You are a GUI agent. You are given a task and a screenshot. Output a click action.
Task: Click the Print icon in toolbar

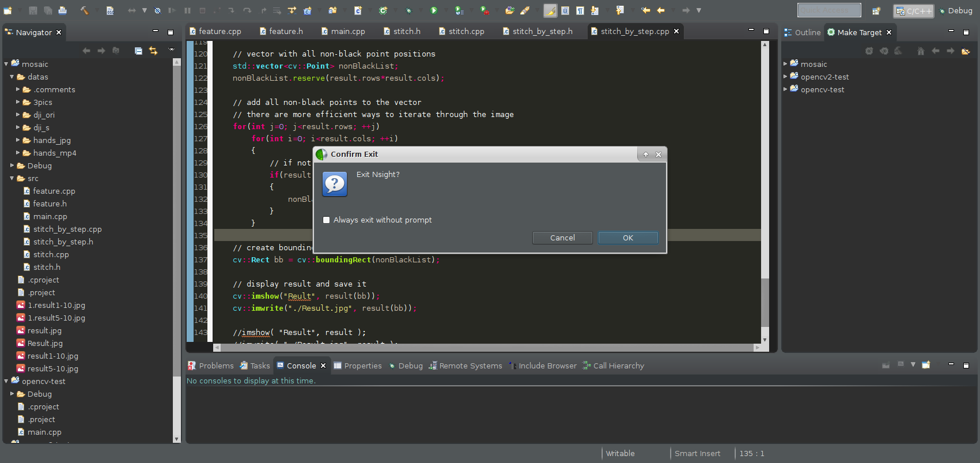(x=62, y=10)
